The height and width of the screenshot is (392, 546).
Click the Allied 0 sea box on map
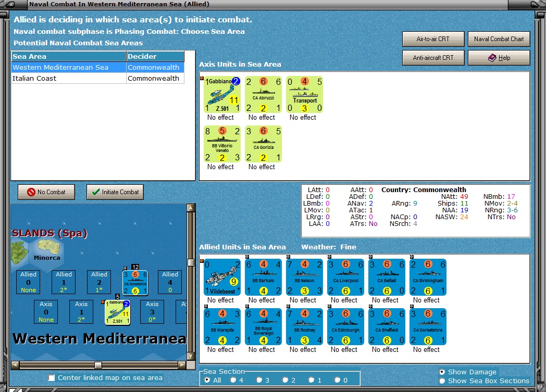tap(28, 283)
